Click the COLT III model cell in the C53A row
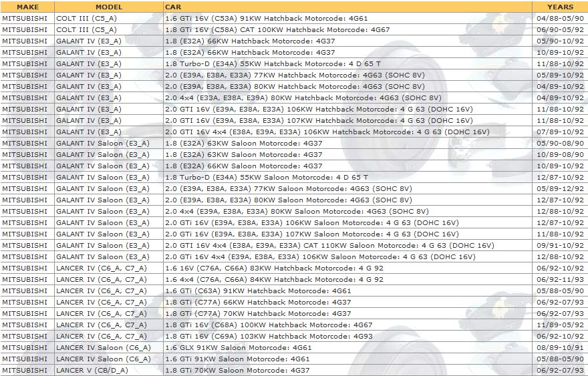The image size is (588, 376). (x=109, y=19)
